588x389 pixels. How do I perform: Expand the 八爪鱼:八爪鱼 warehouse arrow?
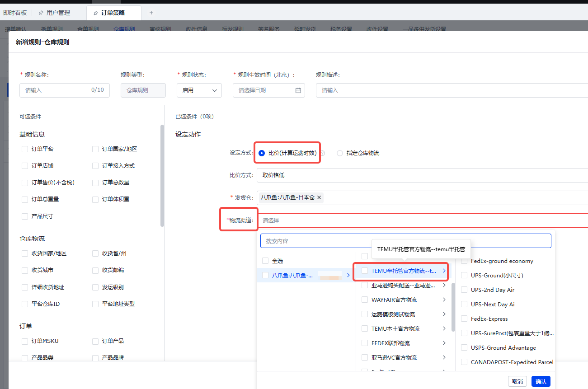[348, 275]
